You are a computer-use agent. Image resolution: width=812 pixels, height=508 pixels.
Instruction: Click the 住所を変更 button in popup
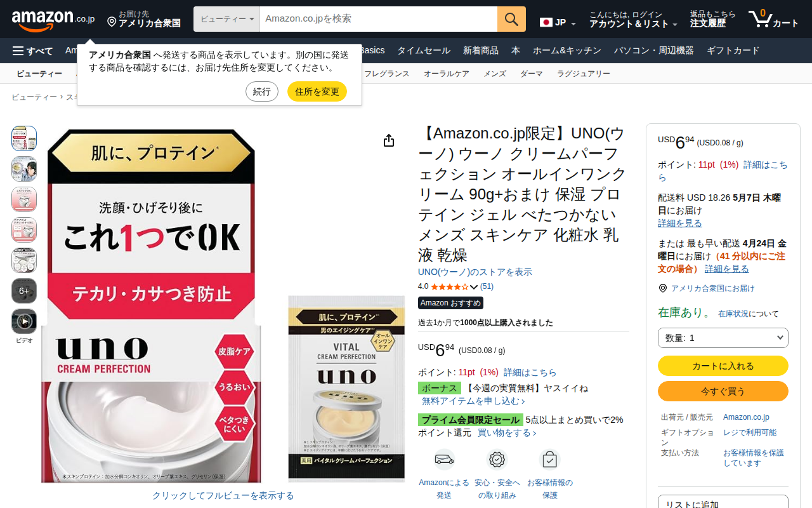[317, 91]
